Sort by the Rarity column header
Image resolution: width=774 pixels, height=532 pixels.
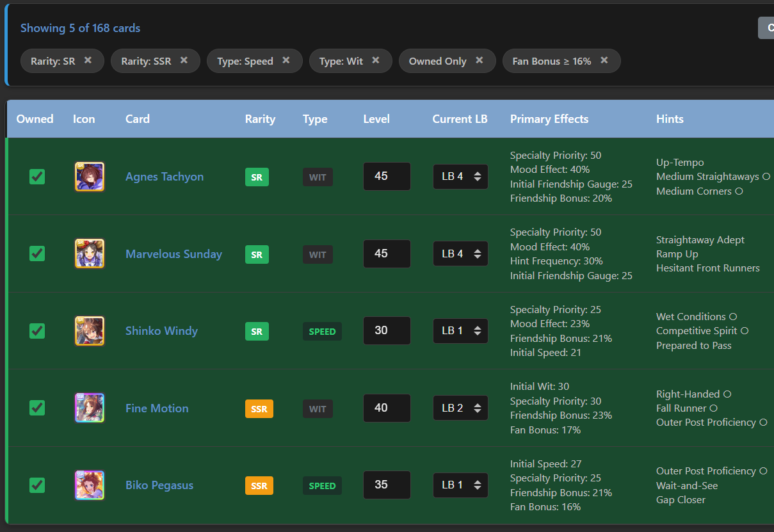[x=260, y=118]
